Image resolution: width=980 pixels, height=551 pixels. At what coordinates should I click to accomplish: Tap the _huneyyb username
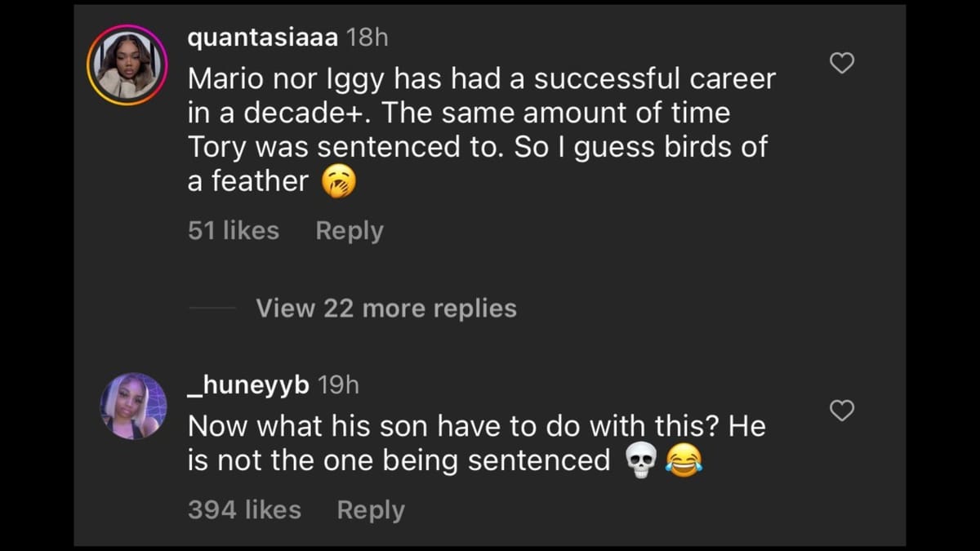[247, 384]
